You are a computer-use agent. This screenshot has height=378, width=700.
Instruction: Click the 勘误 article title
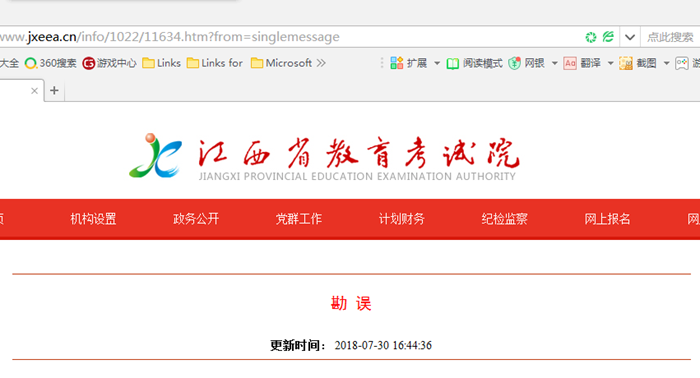click(351, 303)
